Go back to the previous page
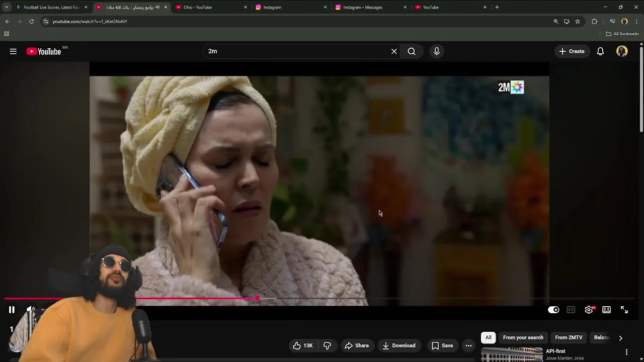Viewport: 644px width, 362px height. [7, 21]
